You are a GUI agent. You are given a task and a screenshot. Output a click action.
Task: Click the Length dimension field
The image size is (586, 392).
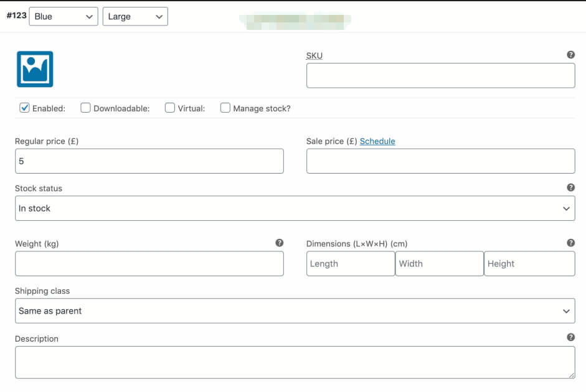350,264
